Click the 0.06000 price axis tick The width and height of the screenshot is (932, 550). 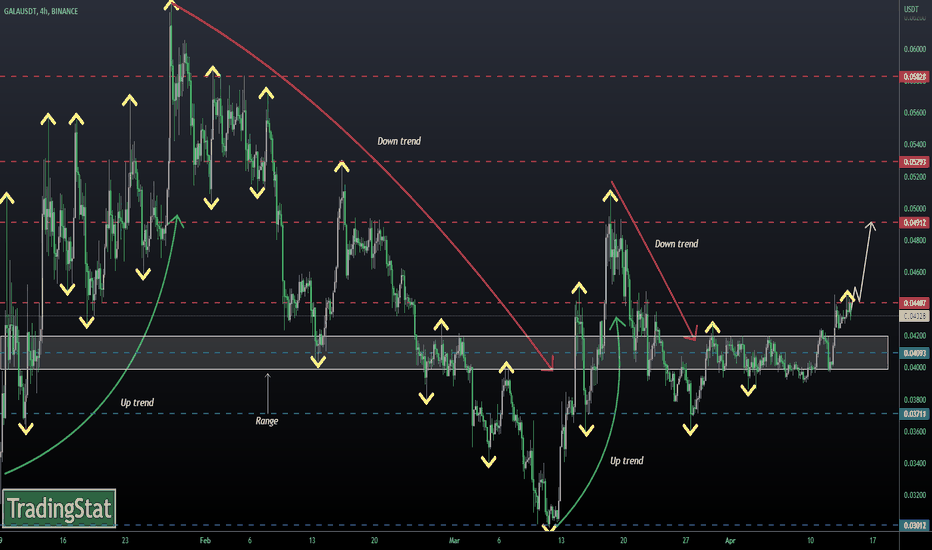click(915, 49)
